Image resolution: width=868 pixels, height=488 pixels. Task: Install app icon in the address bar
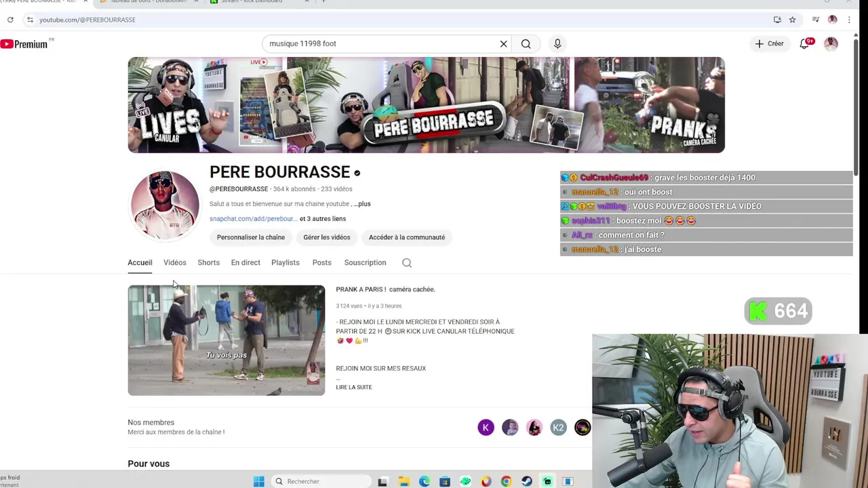pos(777,20)
